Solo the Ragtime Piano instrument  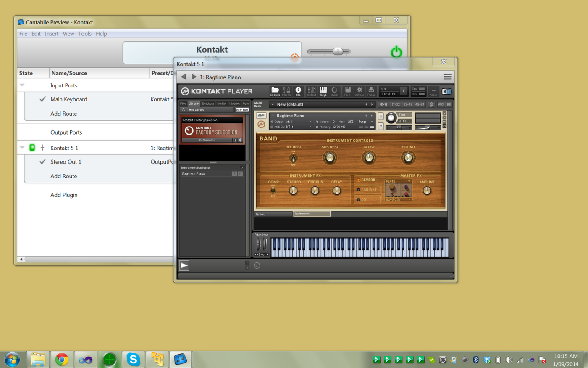[381, 116]
